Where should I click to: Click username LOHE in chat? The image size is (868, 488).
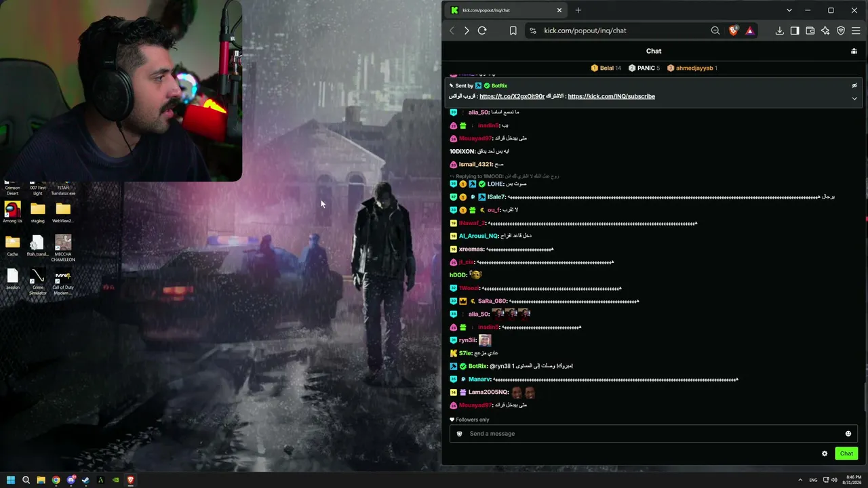(x=496, y=184)
